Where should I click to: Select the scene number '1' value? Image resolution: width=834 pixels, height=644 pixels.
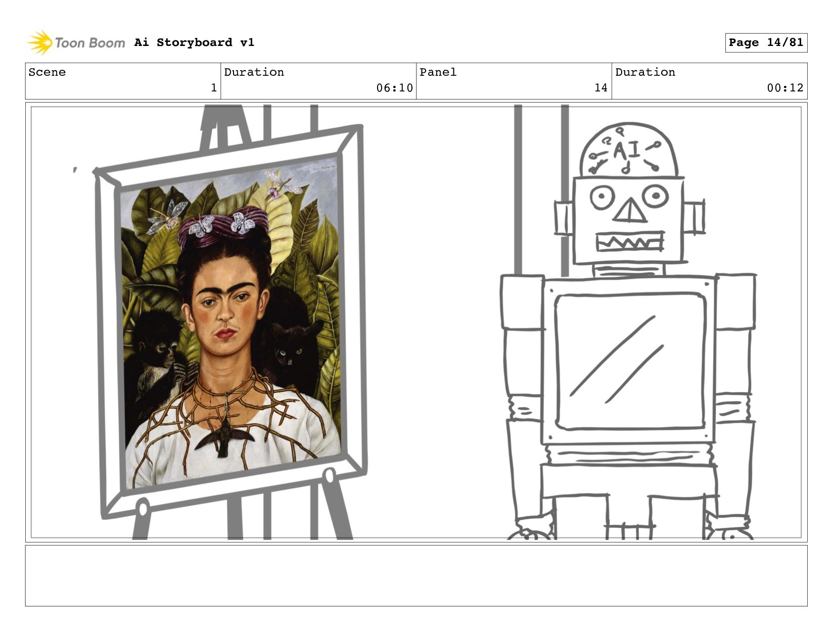[214, 88]
